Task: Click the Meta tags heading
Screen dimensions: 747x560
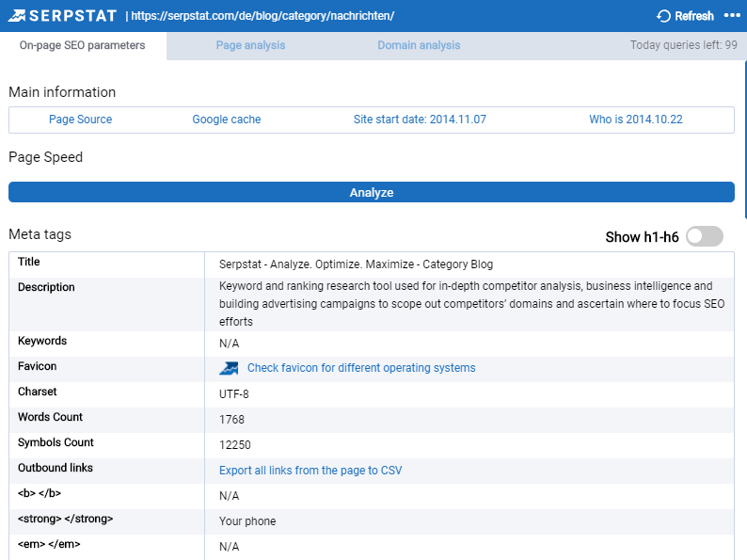Action: [40, 234]
